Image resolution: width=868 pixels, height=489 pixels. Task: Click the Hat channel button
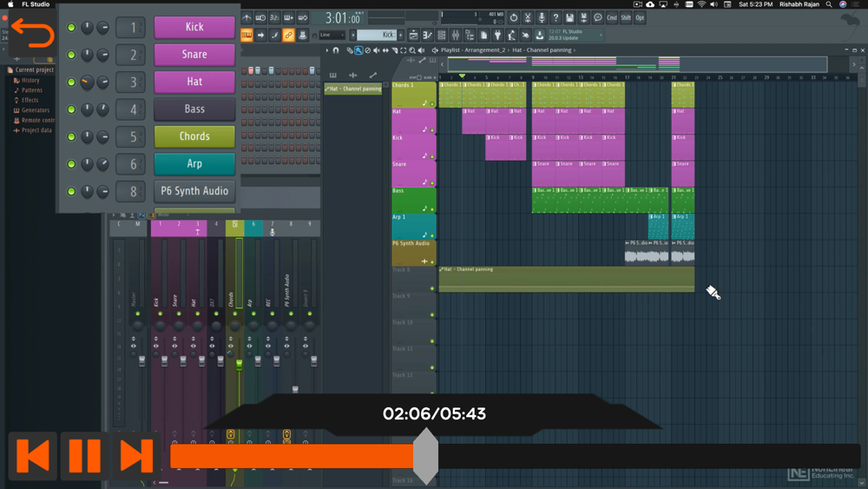pos(194,82)
